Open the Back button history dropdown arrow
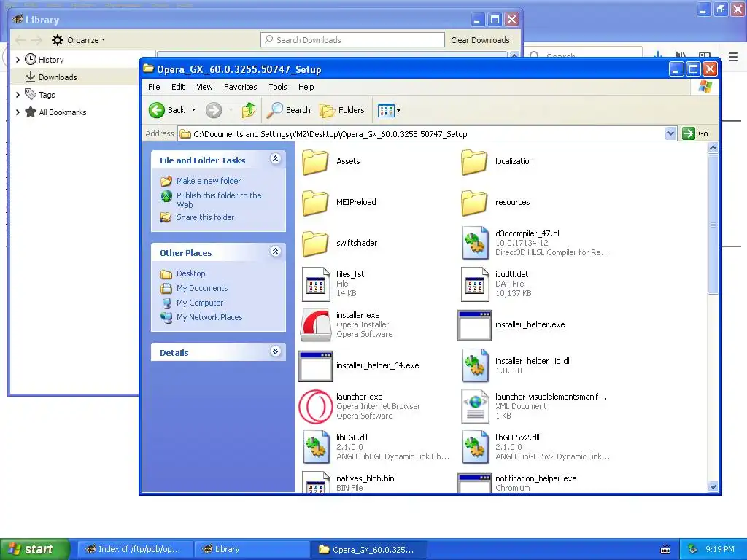The height and width of the screenshot is (560, 747). click(x=193, y=110)
